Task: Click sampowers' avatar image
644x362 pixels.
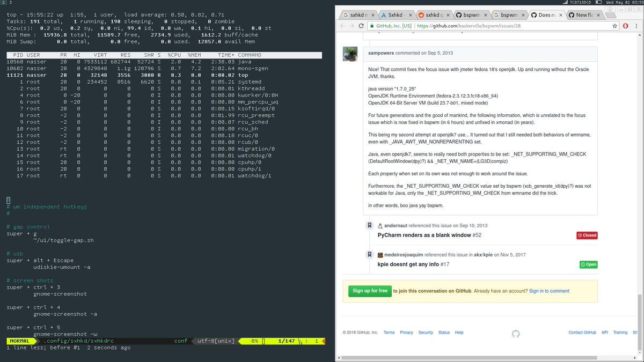Action: pyautogui.click(x=350, y=54)
